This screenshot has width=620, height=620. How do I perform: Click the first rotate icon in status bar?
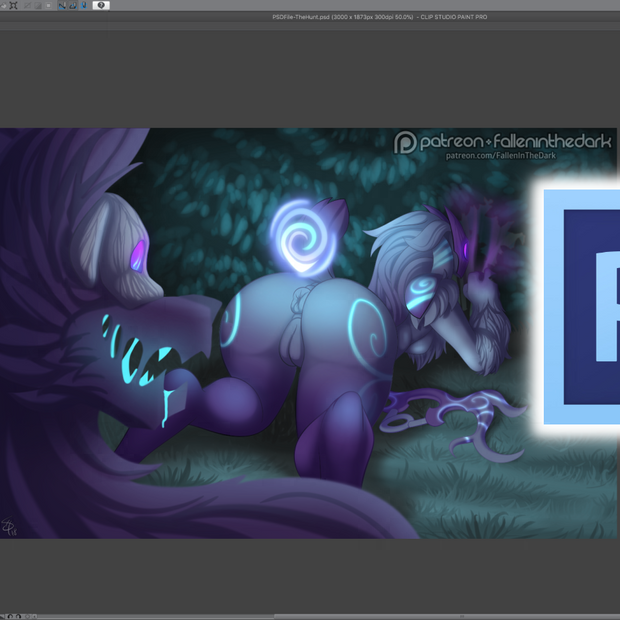(x=11, y=616)
